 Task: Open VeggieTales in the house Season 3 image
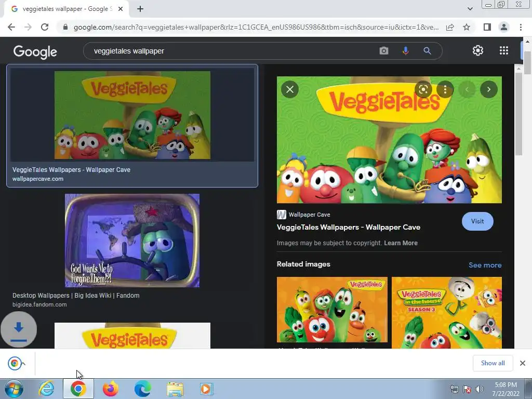pos(446,312)
